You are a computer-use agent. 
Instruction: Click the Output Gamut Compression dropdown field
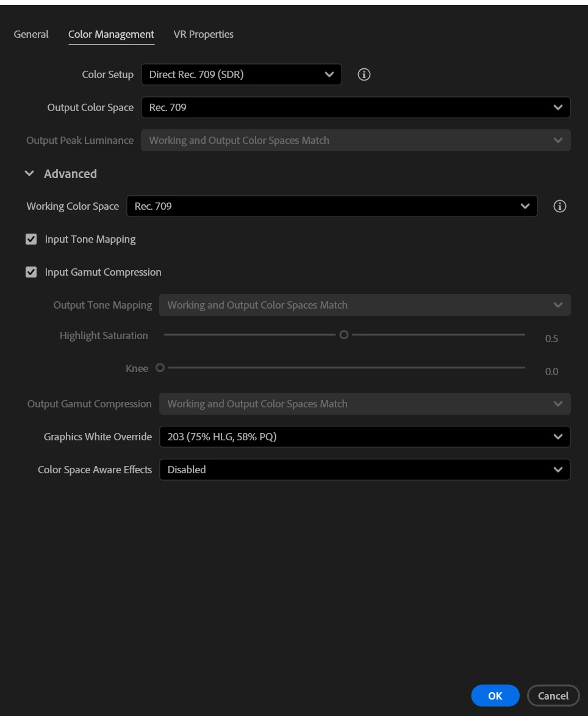[365, 404]
